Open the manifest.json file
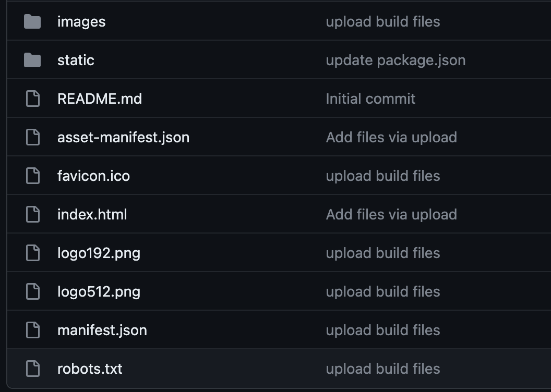Viewport: 551px width, 392px height. [x=102, y=330]
